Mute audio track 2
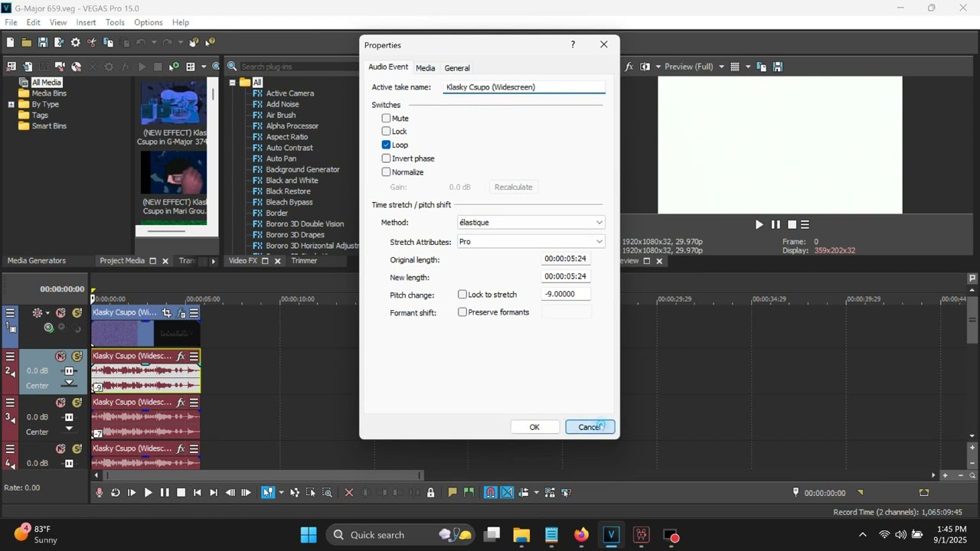This screenshot has height=551, width=980. pos(60,357)
